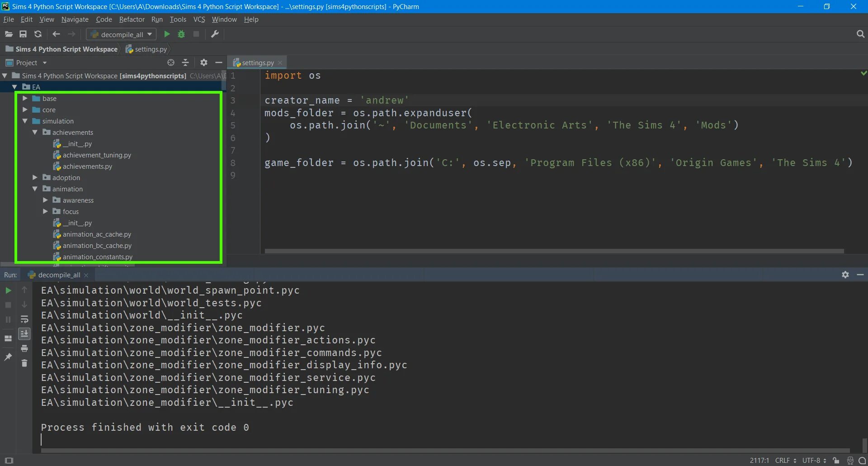Toggle scroll-to-end in the Run console
Image resolution: width=868 pixels, height=466 pixels.
point(24,334)
